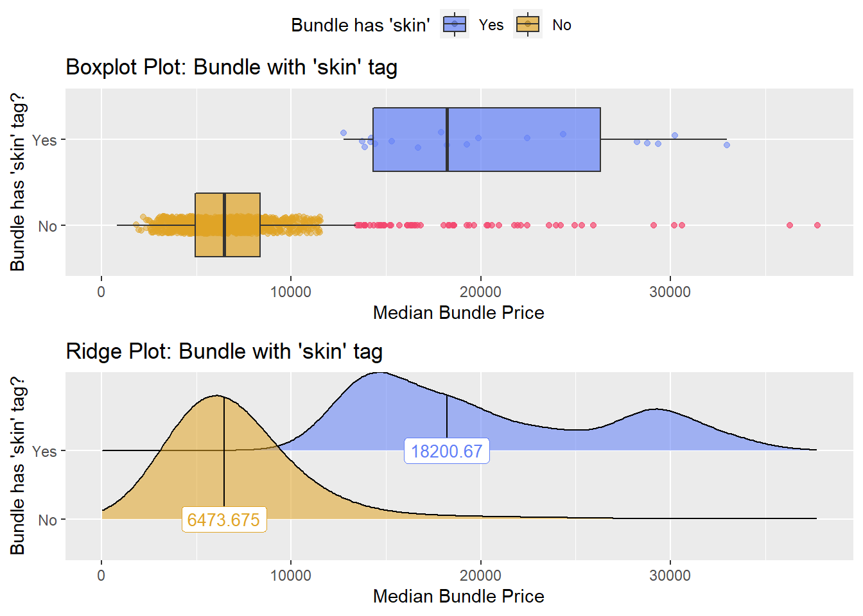
Task: Click the median label 18200.67
Action: click(447, 451)
